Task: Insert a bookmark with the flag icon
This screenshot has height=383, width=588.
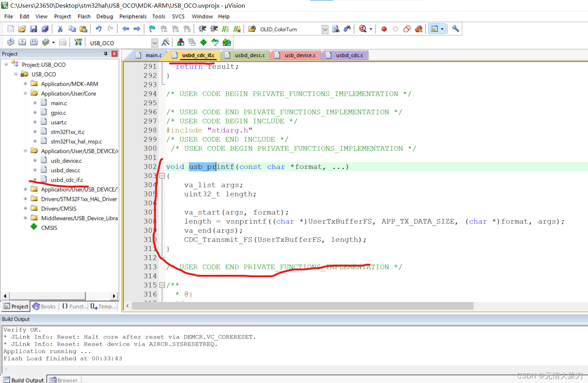Action: (152, 29)
